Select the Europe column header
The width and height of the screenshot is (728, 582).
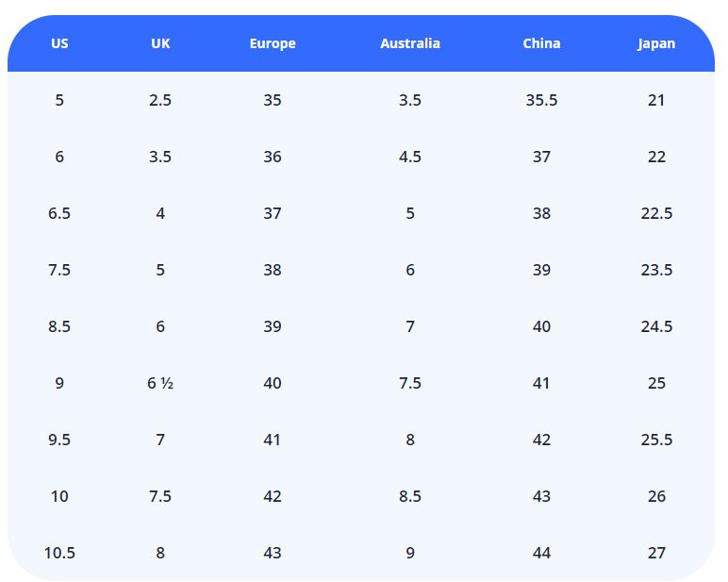click(273, 43)
